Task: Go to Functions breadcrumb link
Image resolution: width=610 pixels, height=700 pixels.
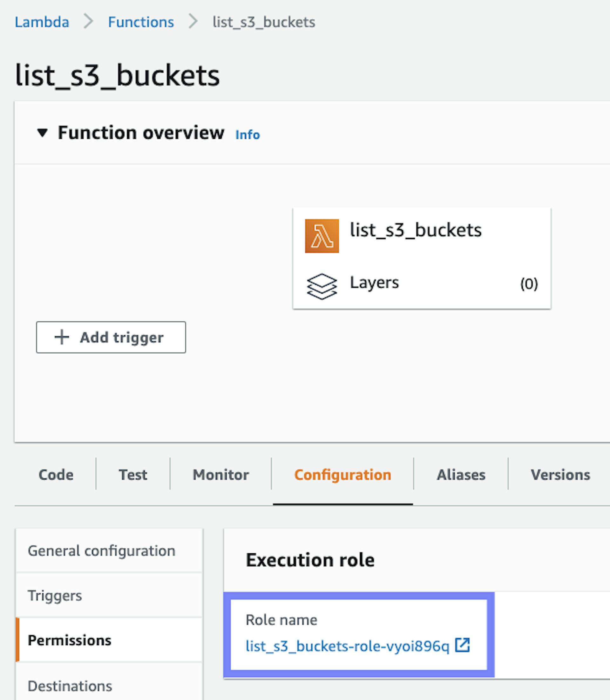Action: (x=141, y=22)
